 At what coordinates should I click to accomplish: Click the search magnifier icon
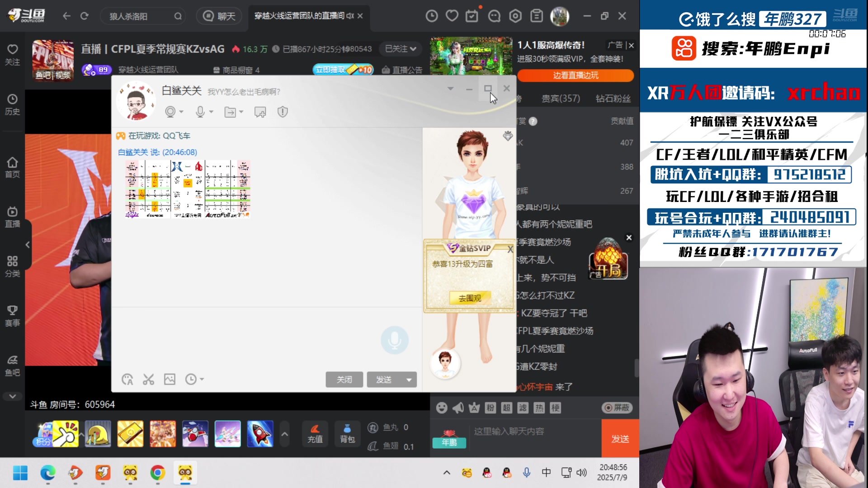coord(178,16)
